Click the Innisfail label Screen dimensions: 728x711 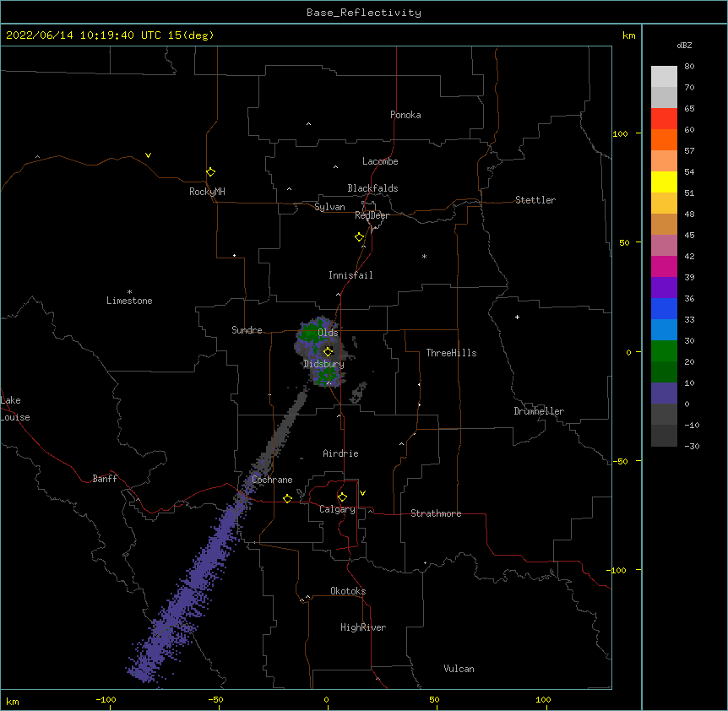(x=350, y=275)
